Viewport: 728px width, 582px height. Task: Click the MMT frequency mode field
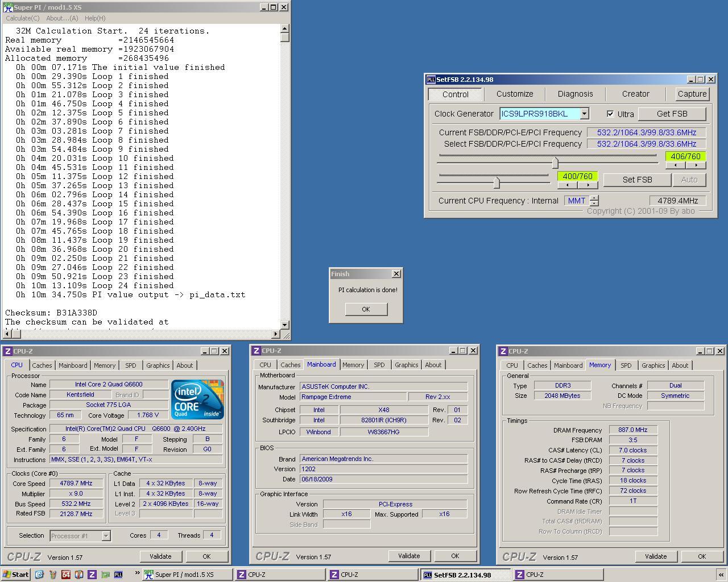pyautogui.click(x=577, y=201)
